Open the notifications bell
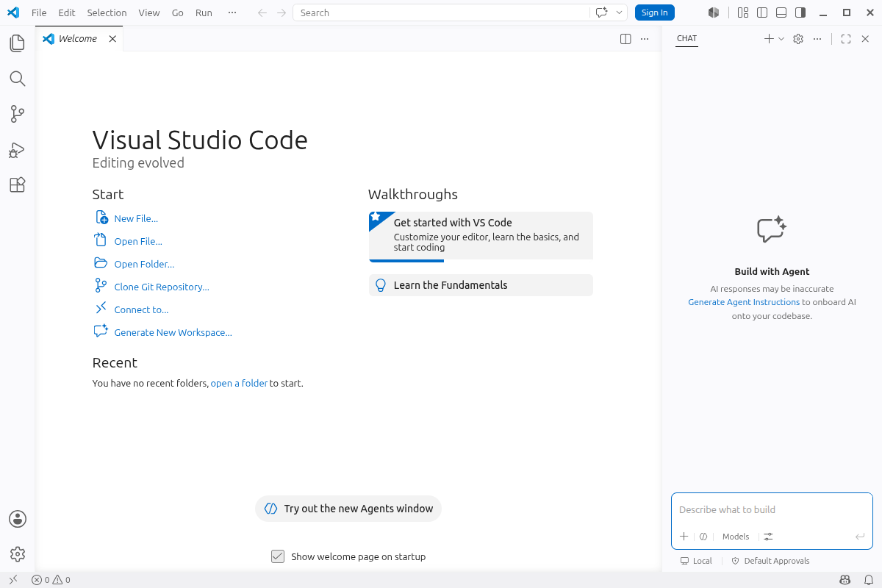882x588 pixels. [868, 580]
